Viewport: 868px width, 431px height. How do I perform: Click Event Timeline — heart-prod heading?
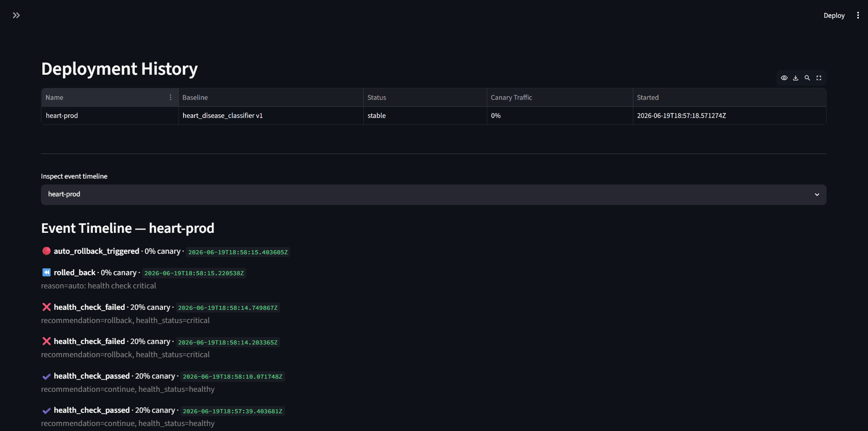128,228
